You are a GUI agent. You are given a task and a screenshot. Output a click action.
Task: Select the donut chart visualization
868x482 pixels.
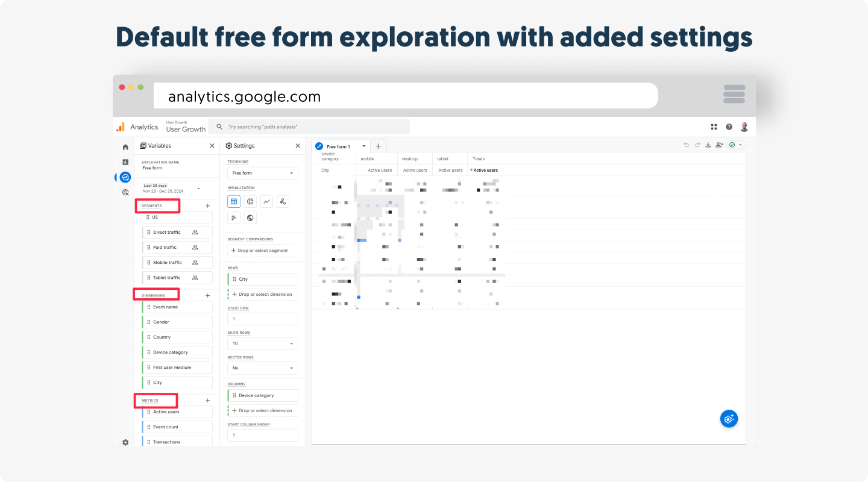pos(250,201)
